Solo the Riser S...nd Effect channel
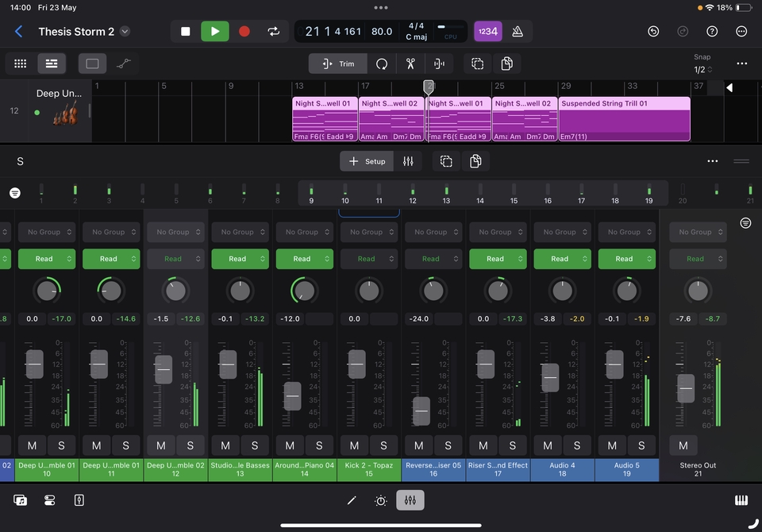The image size is (762, 532). 512,445
